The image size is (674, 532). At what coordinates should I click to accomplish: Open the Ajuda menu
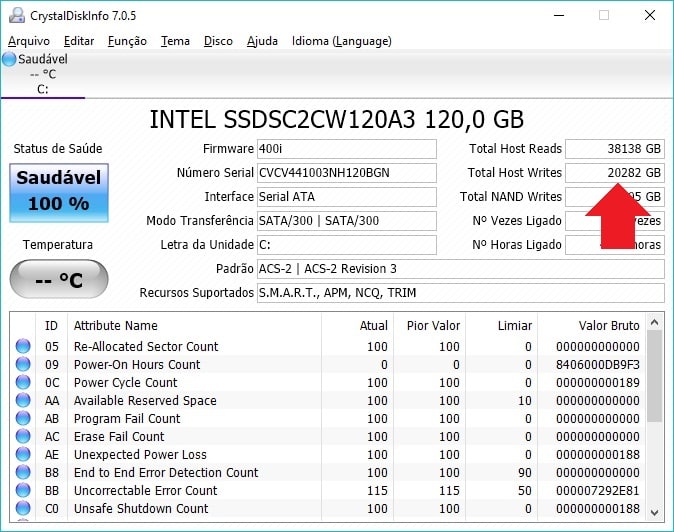[x=262, y=41]
